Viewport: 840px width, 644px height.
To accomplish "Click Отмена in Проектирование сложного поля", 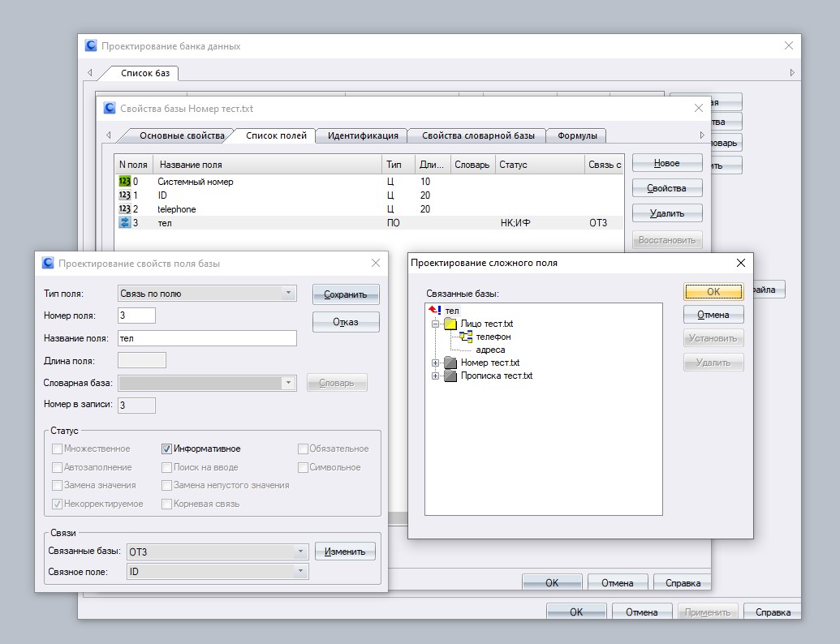I will [x=713, y=315].
